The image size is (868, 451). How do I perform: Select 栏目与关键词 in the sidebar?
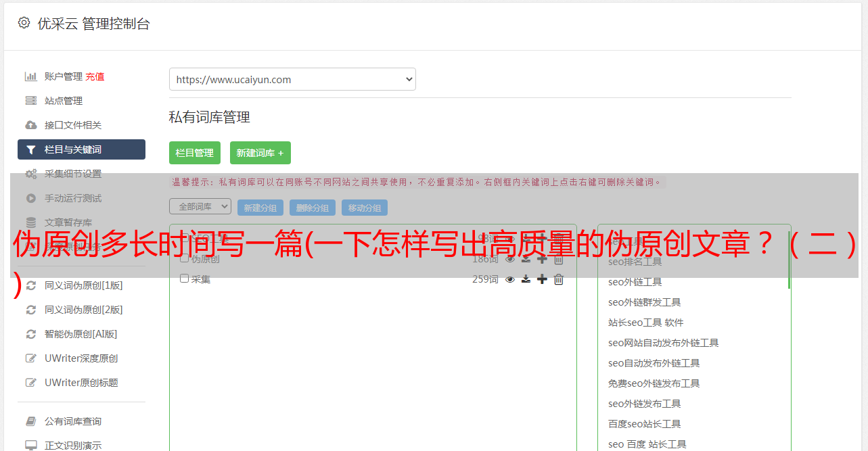pos(81,149)
